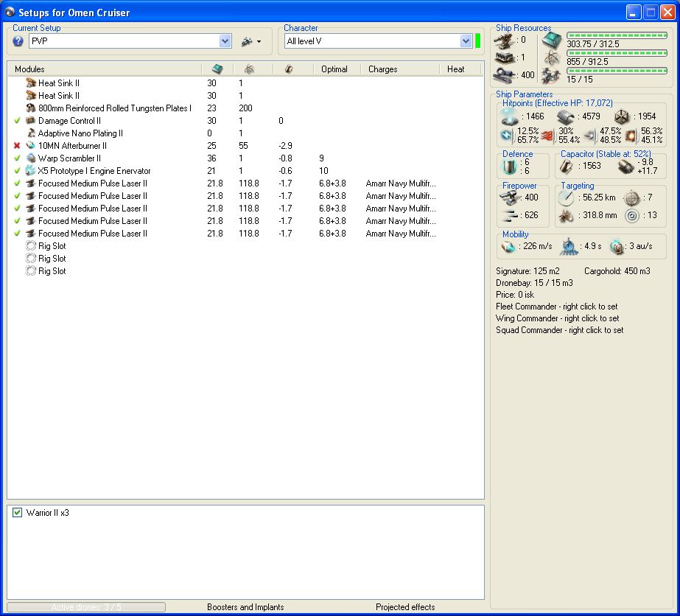Click the Warp Scrambler II module icon

[x=31, y=158]
